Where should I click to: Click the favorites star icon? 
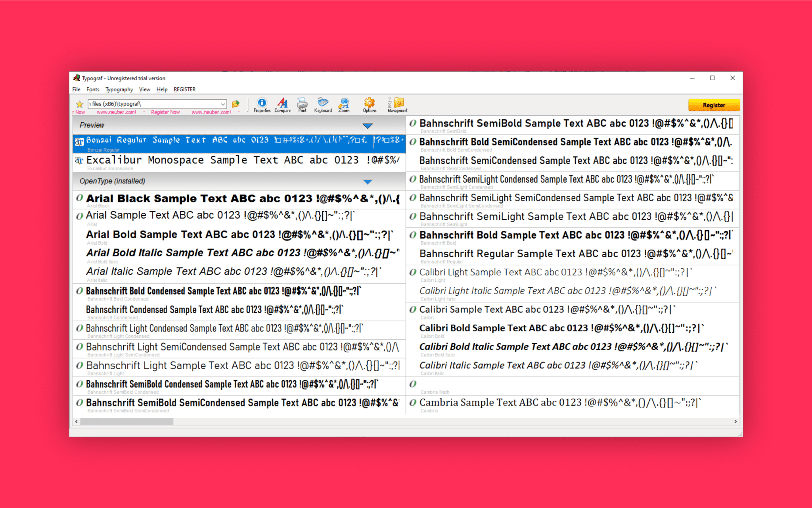coord(79,104)
